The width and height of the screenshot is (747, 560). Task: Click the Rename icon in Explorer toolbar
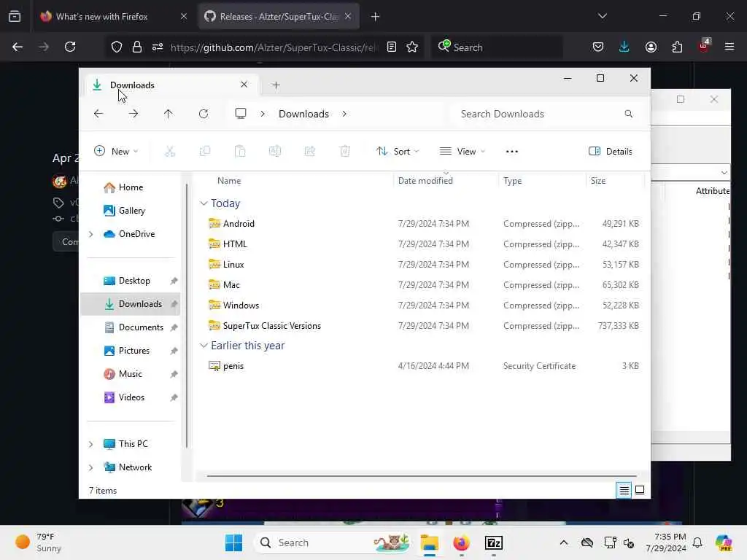tap(275, 152)
